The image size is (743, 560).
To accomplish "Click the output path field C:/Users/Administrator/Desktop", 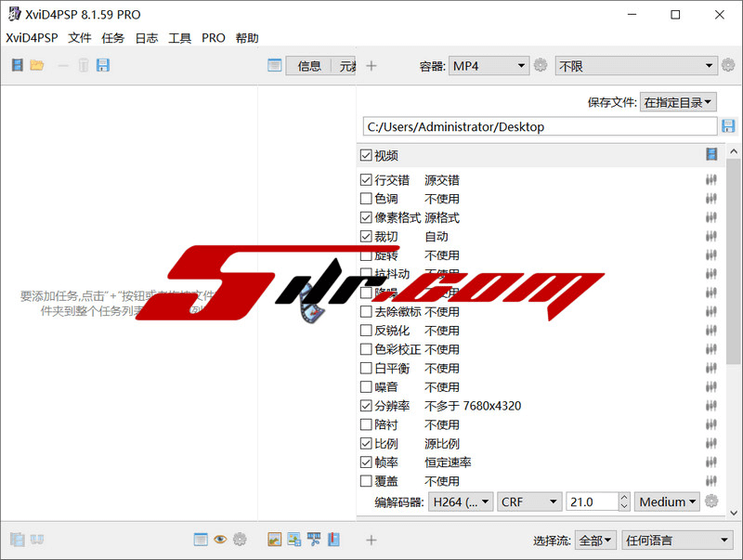I will pos(539,126).
